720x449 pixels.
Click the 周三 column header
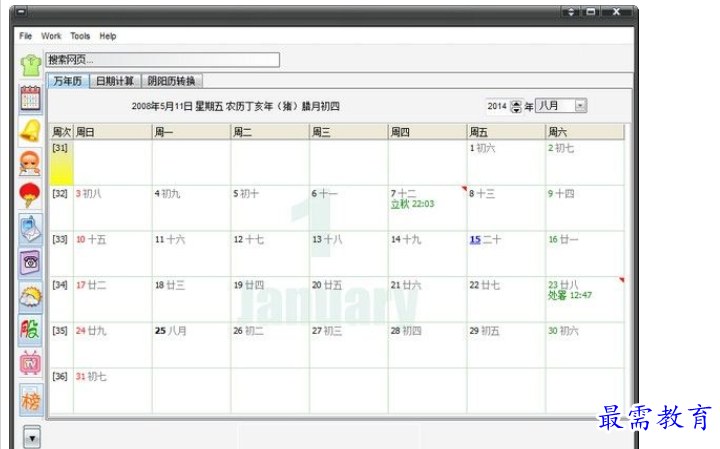(349, 132)
